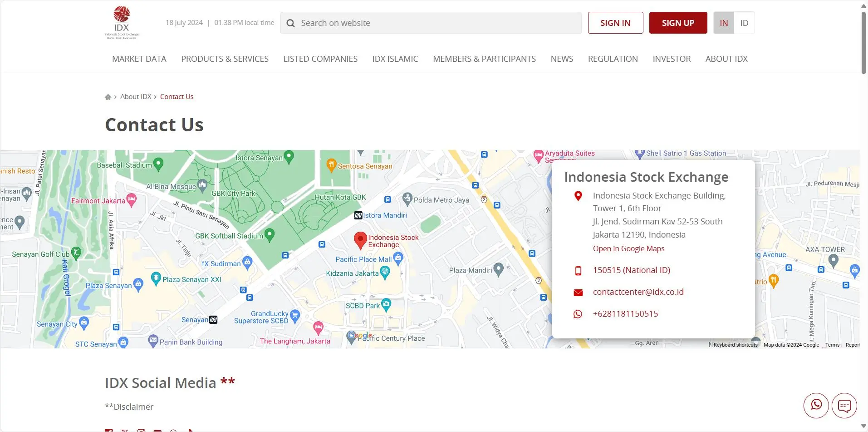Open the LISTED COMPANIES menu
The width and height of the screenshot is (868, 432).
click(320, 59)
